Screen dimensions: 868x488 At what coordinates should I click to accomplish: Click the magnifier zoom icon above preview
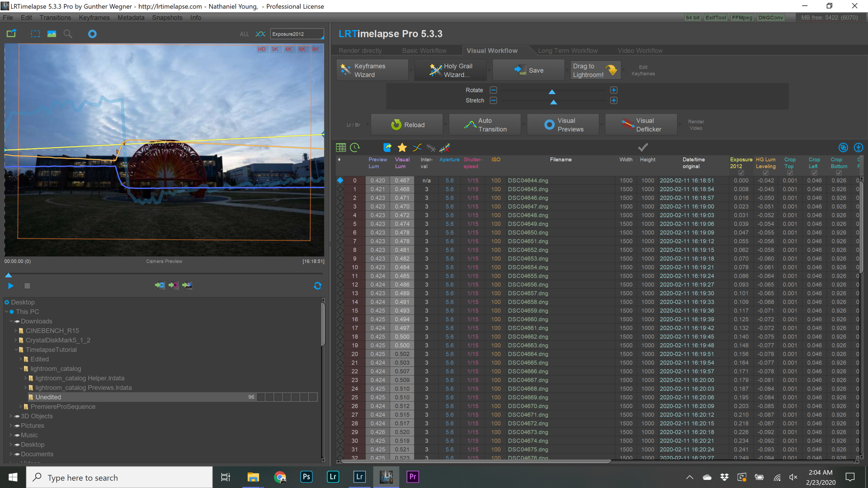(x=68, y=34)
